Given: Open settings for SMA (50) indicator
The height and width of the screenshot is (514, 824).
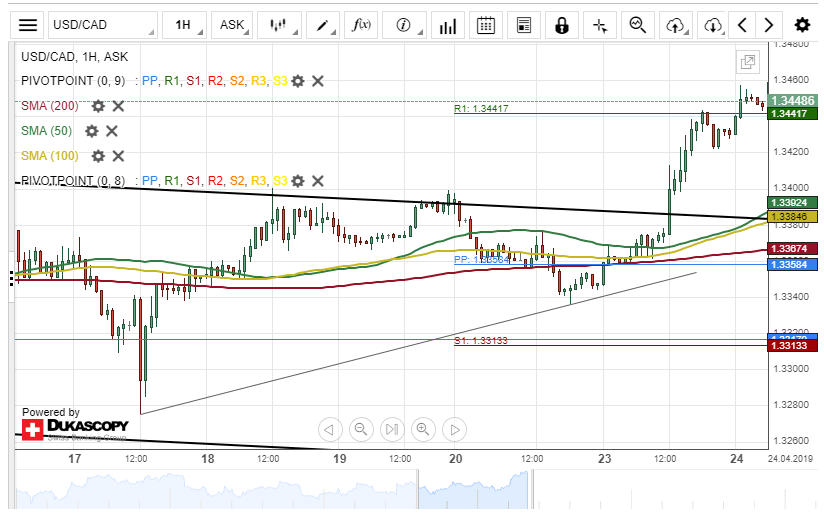Looking at the screenshot, I should click(x=92, y=131).
